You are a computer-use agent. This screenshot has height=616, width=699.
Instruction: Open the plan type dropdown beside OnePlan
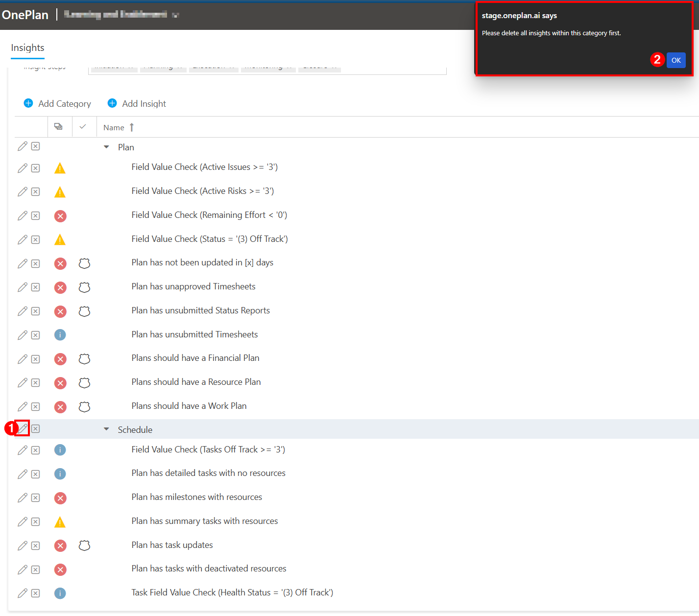(x=176, y=15)
